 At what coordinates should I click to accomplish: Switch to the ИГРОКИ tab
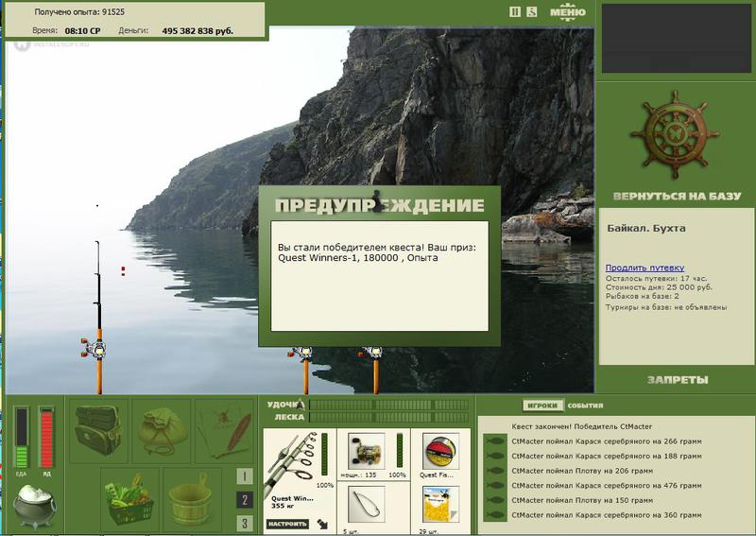pyautogui.click(x=542, y=406)
